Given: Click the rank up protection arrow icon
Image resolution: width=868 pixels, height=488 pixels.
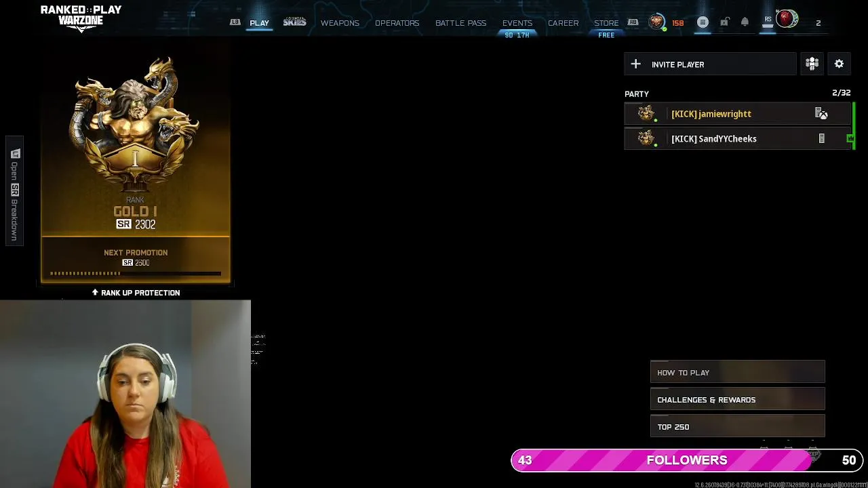Looking at the screenshot, I should point(95,292).
